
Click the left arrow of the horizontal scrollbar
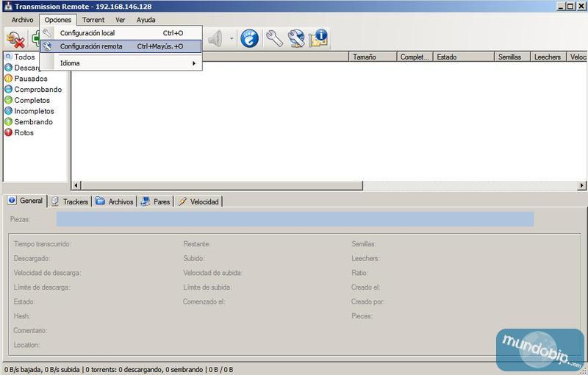click(x=76, y=185)
